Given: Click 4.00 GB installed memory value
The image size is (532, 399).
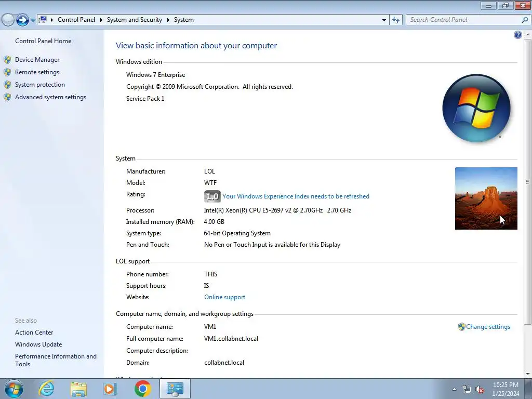Looking at the screenshot, I should (214, 221).
